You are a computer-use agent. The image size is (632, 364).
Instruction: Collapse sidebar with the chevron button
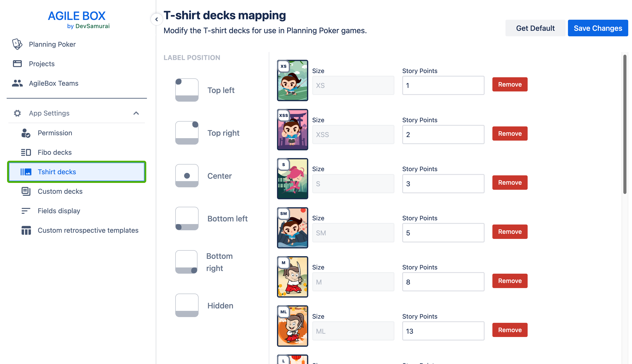point(157,19)
